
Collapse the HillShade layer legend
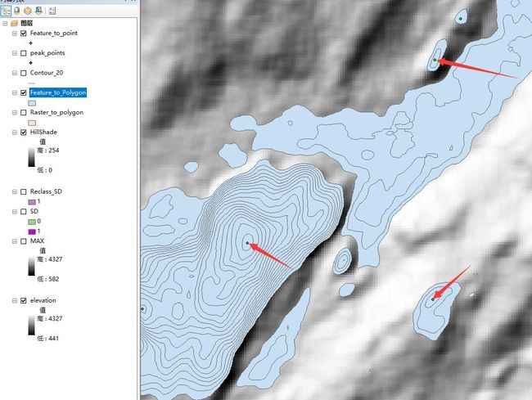pyautogui.click(x=15, y=133)
